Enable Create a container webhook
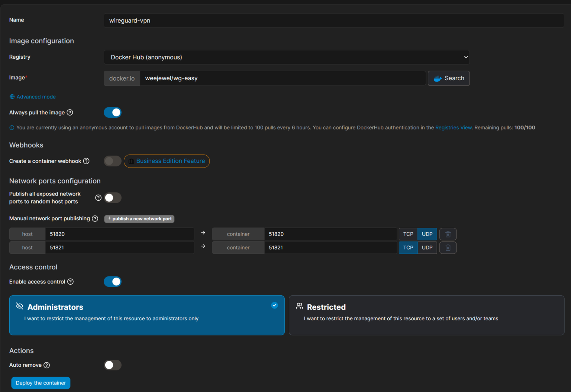 pos(112,161)
